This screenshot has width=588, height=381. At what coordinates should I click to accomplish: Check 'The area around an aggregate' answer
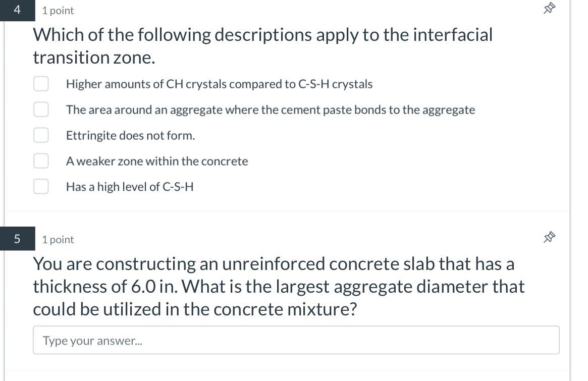tap(41, 109)
